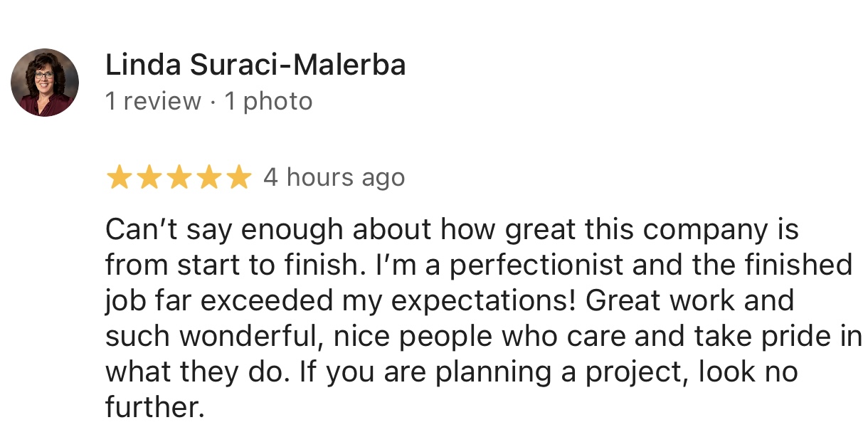The height and width of the screenshot is (447, 868).
Task: Click the word "Can't" starting the review
Action: [x=135, y=230]
